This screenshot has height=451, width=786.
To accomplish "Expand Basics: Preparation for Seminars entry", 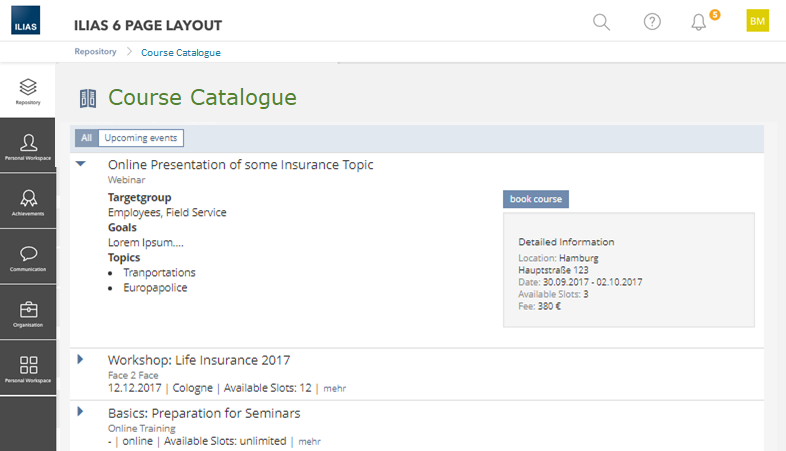I will 80,412.
